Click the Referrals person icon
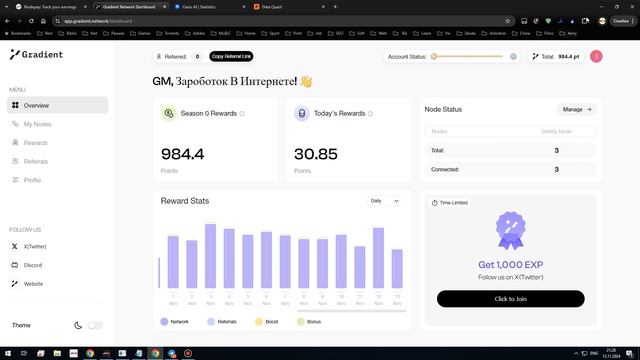This screenshot has width=640, height=360. click(15, 161)
